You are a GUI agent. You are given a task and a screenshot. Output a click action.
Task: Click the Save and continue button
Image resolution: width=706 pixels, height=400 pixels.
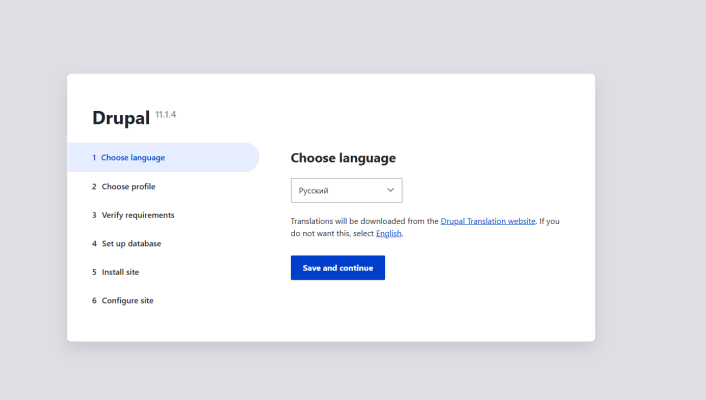(337, 268)
